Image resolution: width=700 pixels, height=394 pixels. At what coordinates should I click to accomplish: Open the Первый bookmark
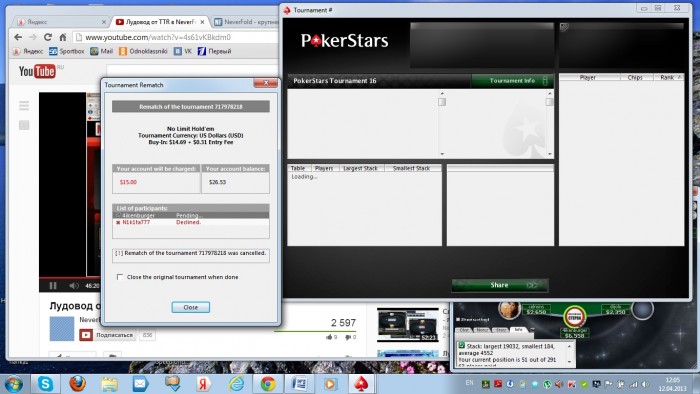click(214, 51)
